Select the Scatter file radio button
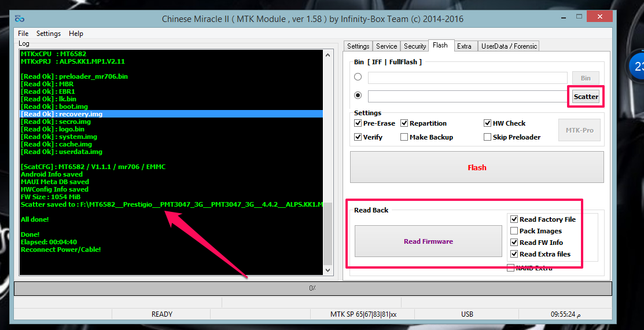 [358, 96]
